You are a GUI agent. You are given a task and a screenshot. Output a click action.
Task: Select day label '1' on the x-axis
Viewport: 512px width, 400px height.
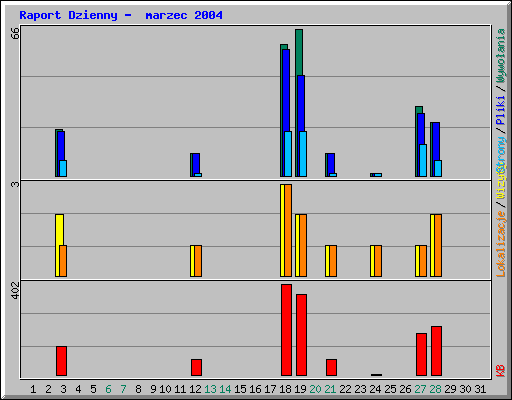pyautogui.click(x=33, y=389)
